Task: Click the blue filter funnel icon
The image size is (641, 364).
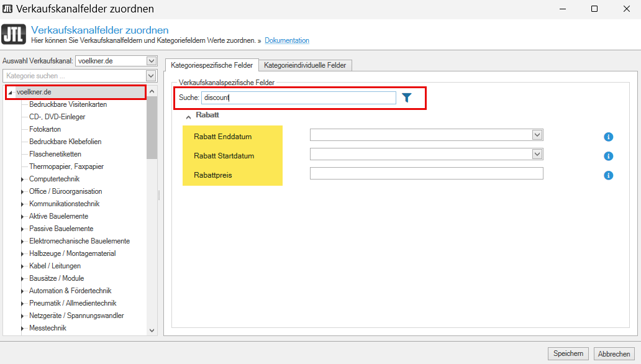Action: pos(407,98)
